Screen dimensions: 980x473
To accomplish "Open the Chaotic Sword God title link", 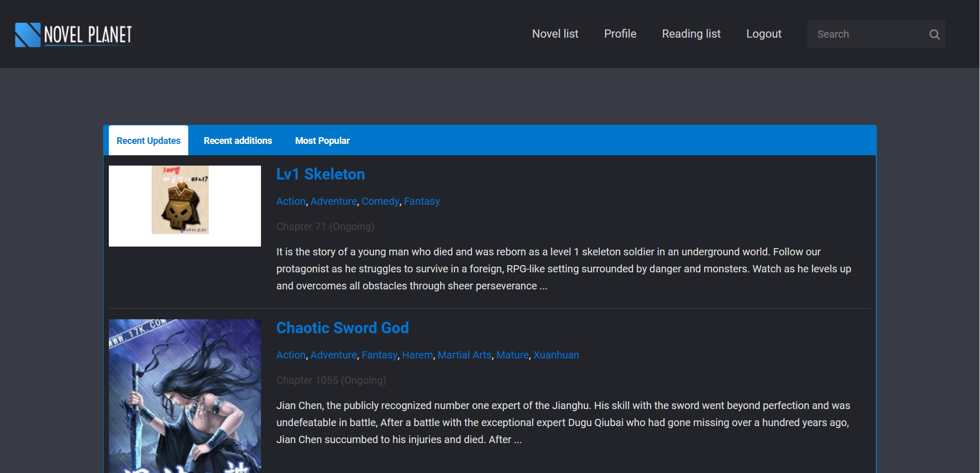I will [x=342, y=328].
